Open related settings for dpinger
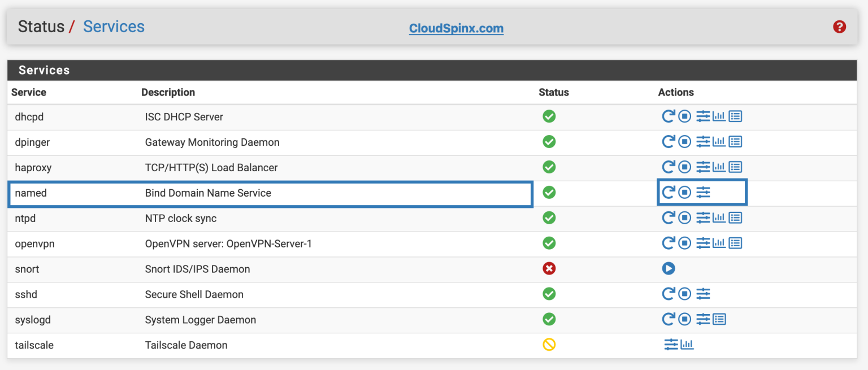 (703, 141)
